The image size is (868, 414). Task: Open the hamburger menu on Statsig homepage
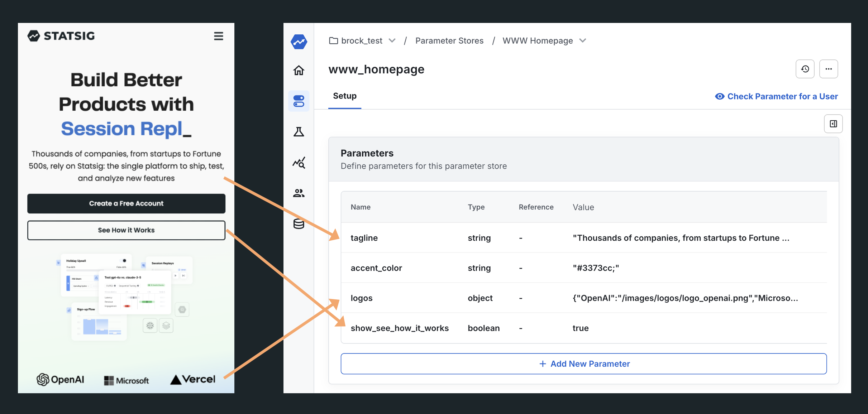coord(219,36)
